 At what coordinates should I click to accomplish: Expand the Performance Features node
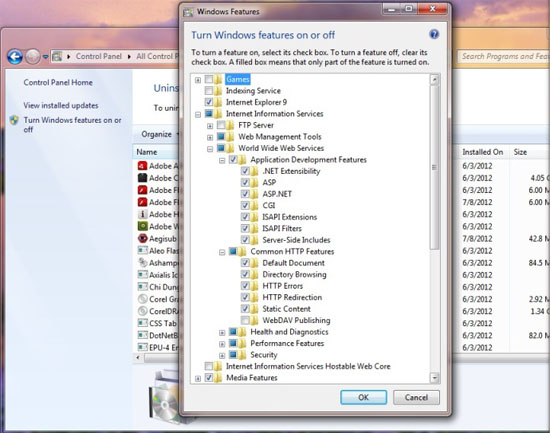point(222,344)
